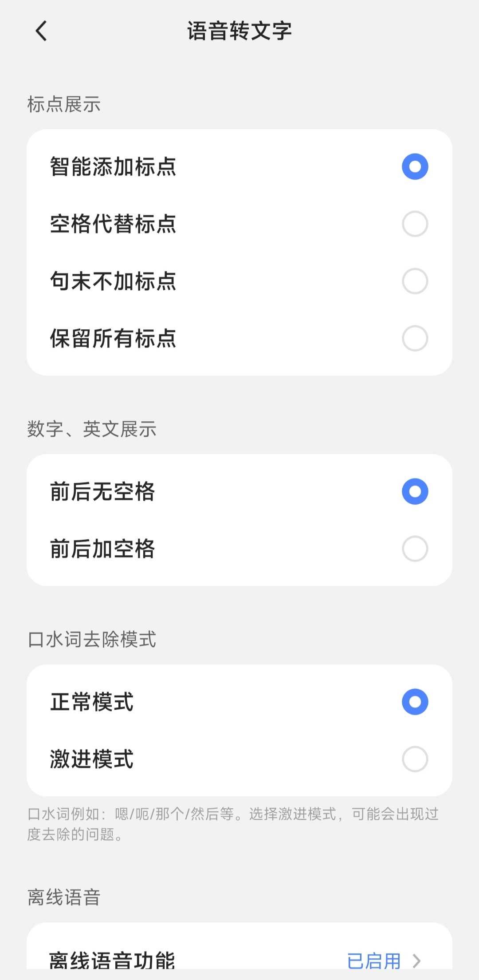
Task: Select the 句末不加标点 radio button
Action: [415, 281]
